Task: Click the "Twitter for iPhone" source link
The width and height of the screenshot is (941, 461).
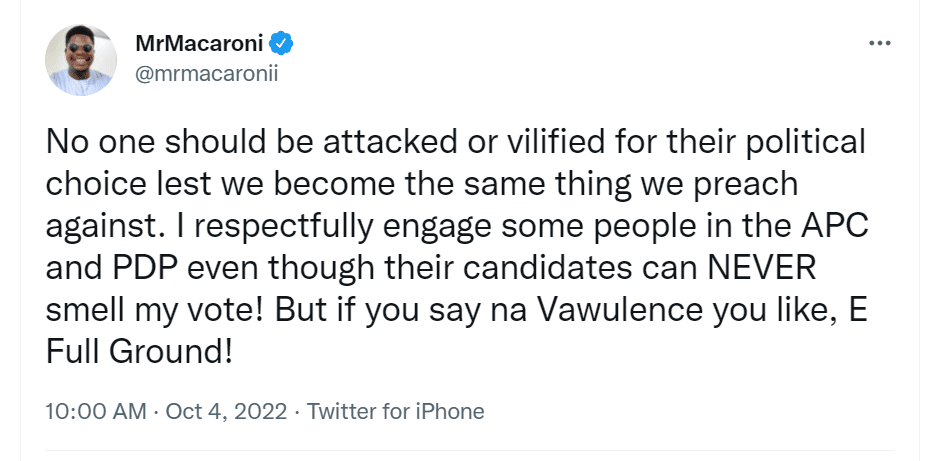Action: (x=396, y=411)
